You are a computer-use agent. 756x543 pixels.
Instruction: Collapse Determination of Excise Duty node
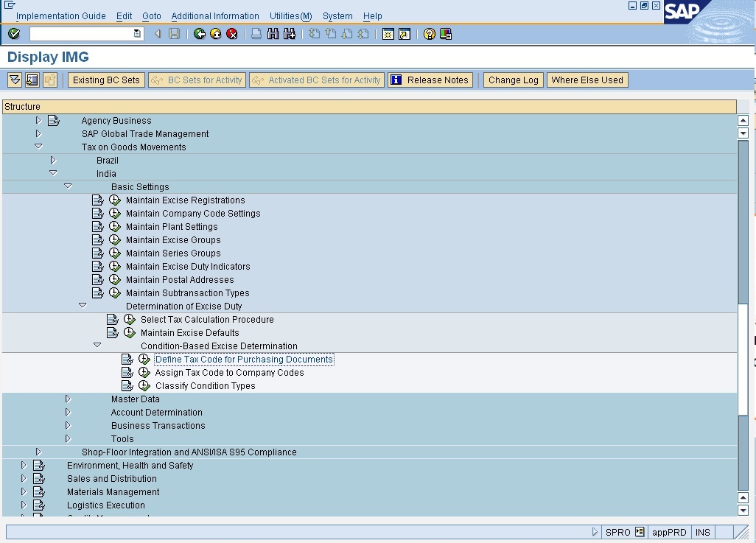tap(83, 305)
